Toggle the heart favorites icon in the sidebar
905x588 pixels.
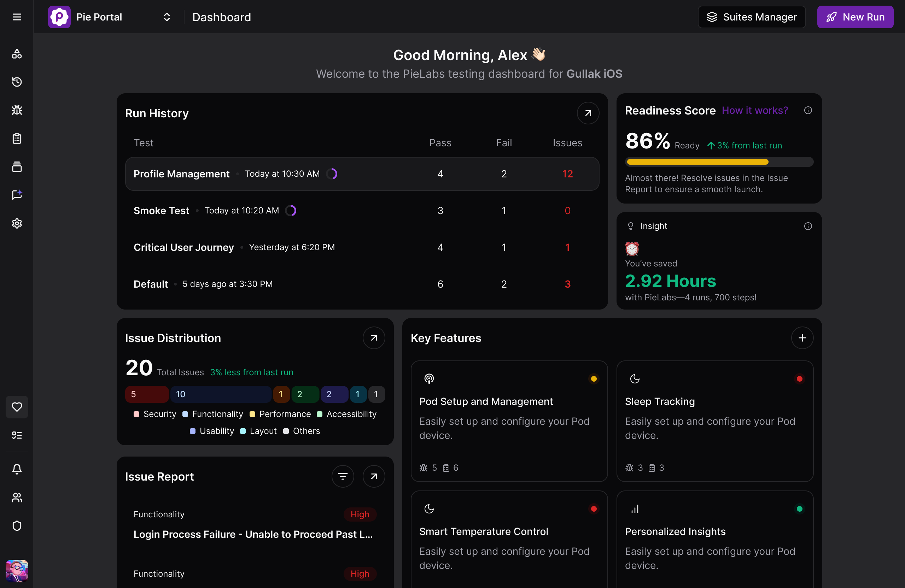tap(17, 407)
